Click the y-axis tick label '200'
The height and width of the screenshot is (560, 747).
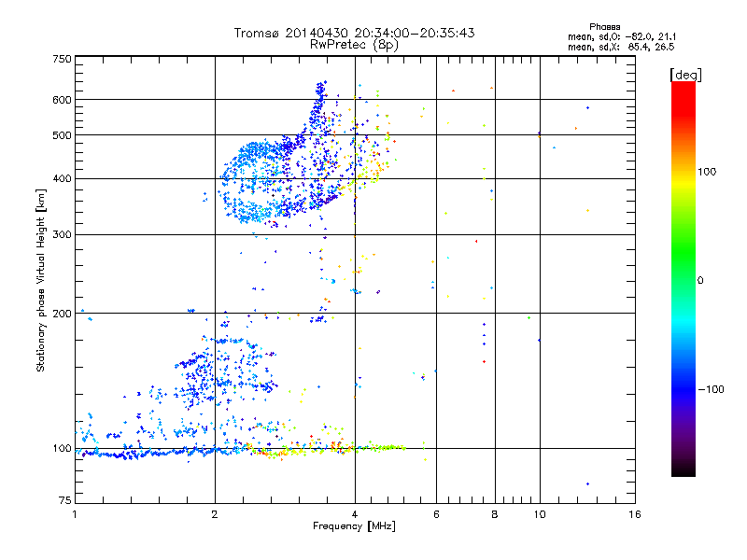(x=62, y=314)
